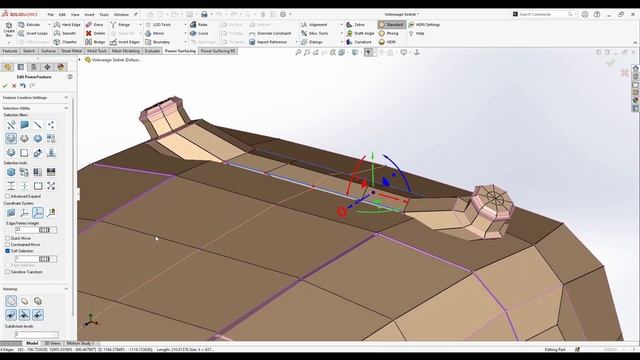640x360 pixels.
Task: Click the Create Box tool
Action: pos(9,29)
